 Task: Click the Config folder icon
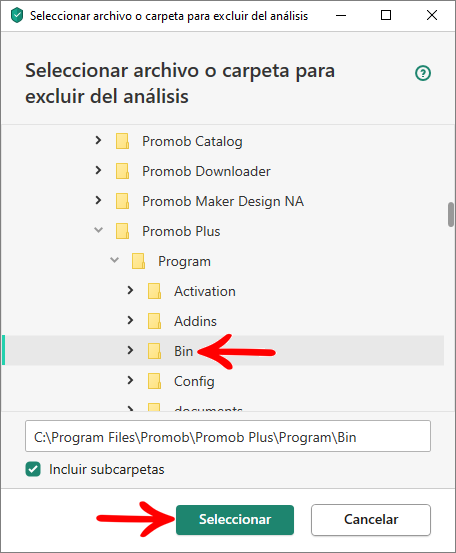[154, 381]
